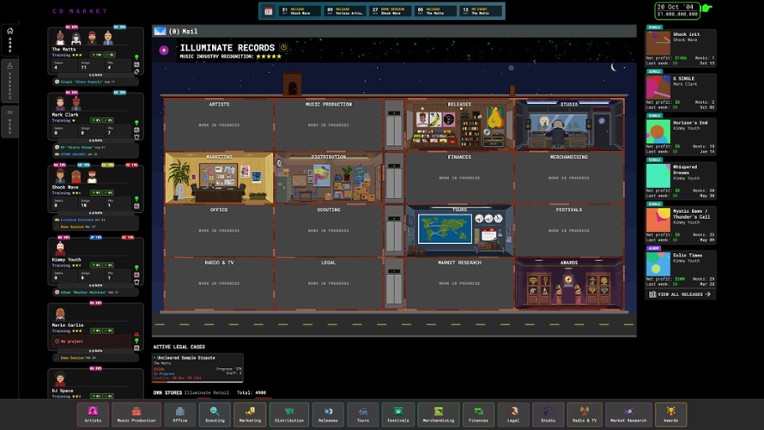The height and width of the screenshot is (430, 764).
Task: Click the locked Scouting room
Action: pos(328,230)
